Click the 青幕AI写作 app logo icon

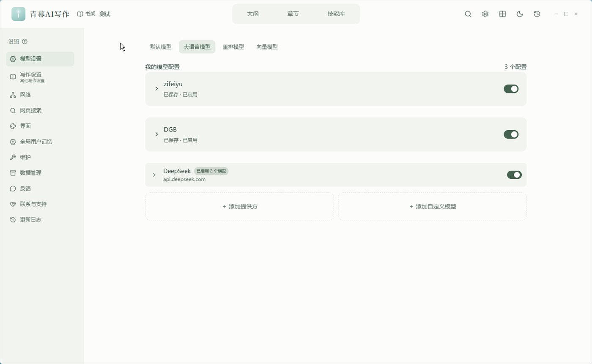(x=18, y=14)
